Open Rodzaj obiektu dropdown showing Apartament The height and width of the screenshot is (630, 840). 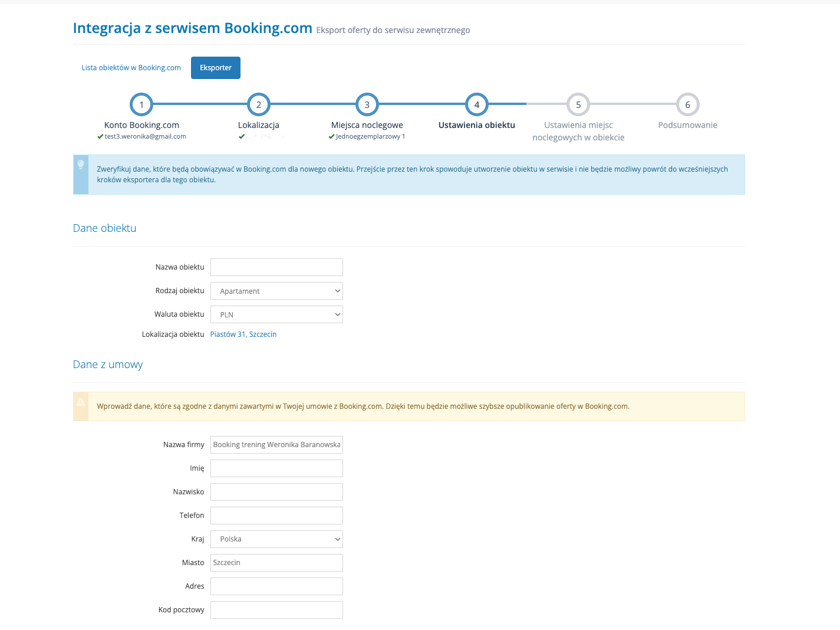(x=276, y=291)
